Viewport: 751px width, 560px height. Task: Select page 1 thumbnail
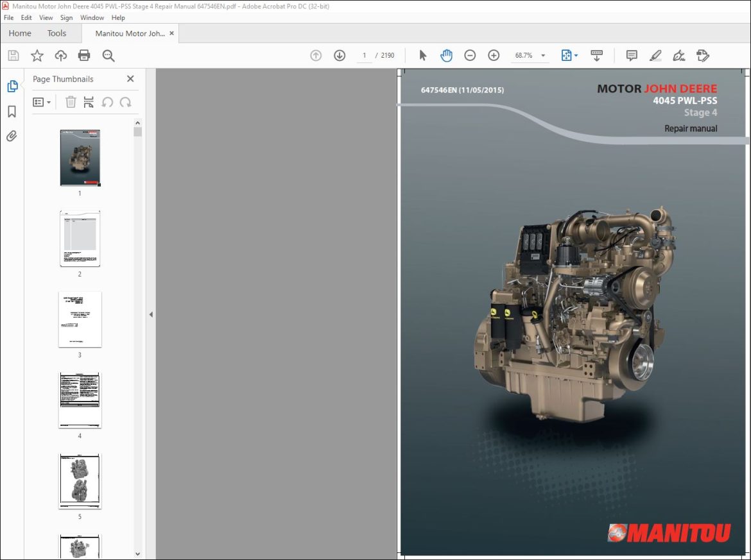(80, 157)
